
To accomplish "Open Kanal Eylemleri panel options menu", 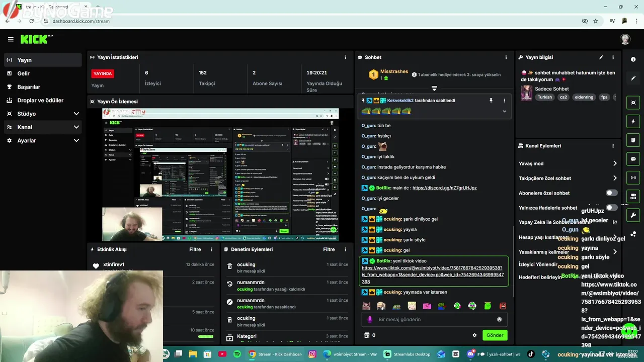I will 613,146.
